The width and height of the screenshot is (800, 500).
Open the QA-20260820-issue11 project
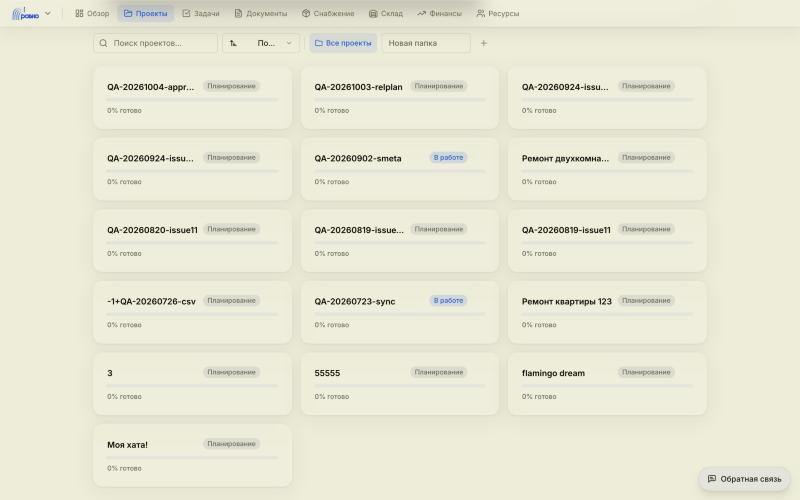click(x=193, y=241)
